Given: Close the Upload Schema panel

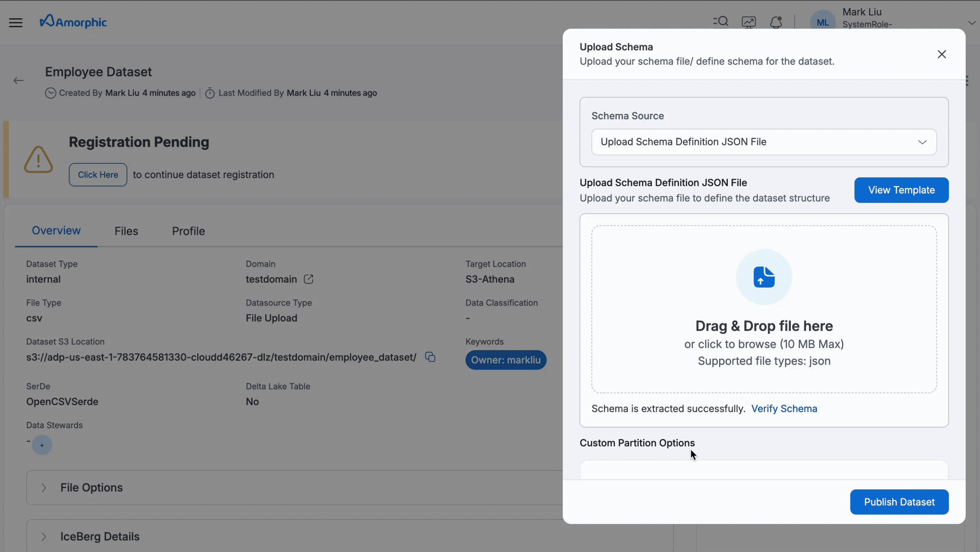Looking at the screenshot, I should [942, 54].
